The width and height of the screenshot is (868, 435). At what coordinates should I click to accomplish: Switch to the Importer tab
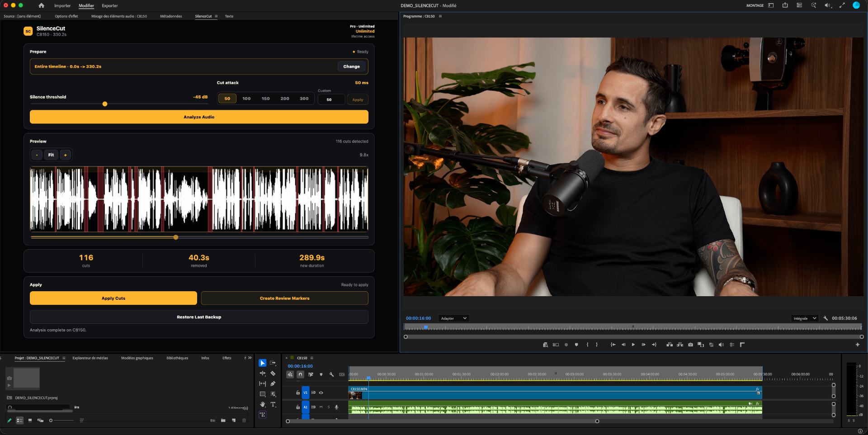coord(62,6)
